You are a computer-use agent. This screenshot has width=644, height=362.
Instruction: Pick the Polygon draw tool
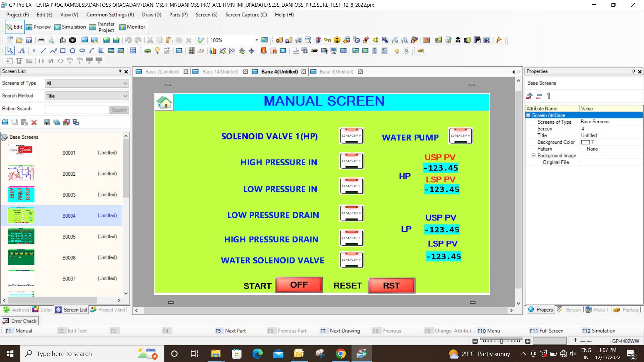click(72, 51)
